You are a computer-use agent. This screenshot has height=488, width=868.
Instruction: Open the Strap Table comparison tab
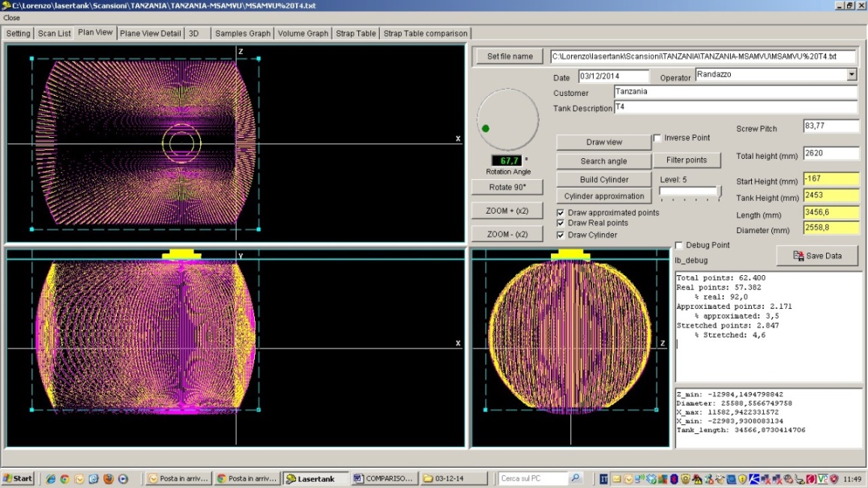(x=425, y=33)
